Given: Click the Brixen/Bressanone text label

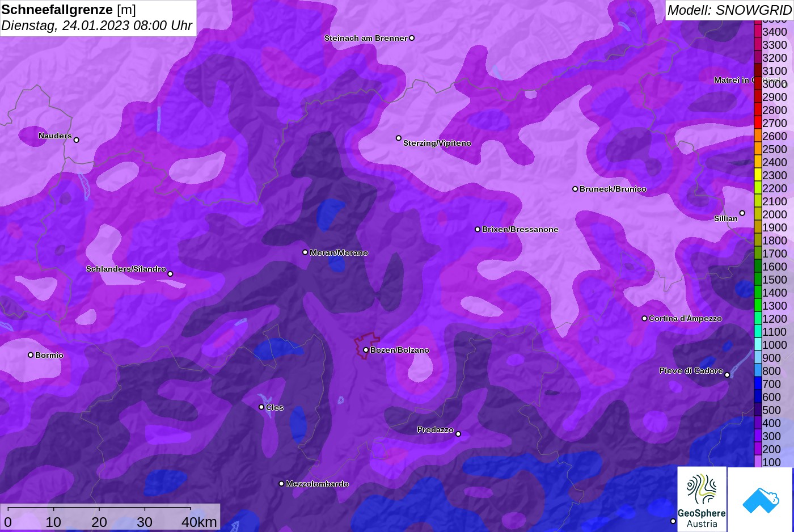Looking at the screenshot, I should pos(520,229).
